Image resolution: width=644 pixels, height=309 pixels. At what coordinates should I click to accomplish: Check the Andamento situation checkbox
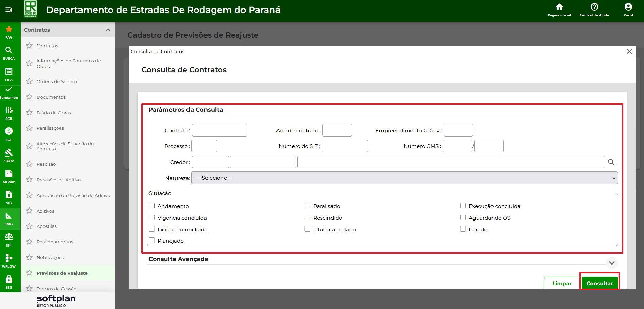pos(152,206)
